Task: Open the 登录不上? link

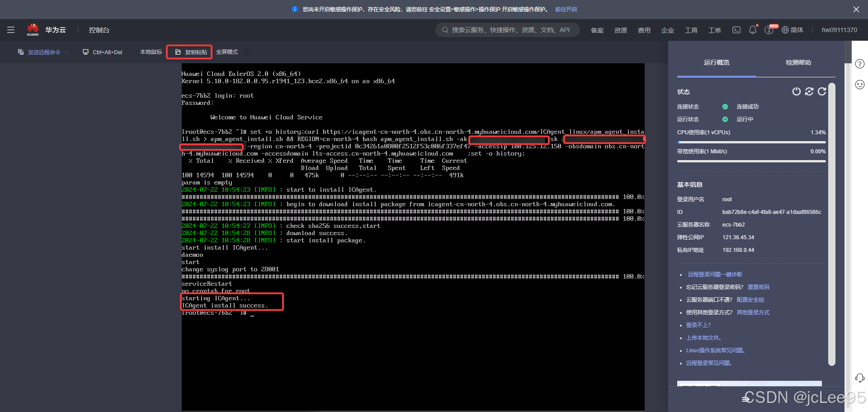Action: pos(698,325)
